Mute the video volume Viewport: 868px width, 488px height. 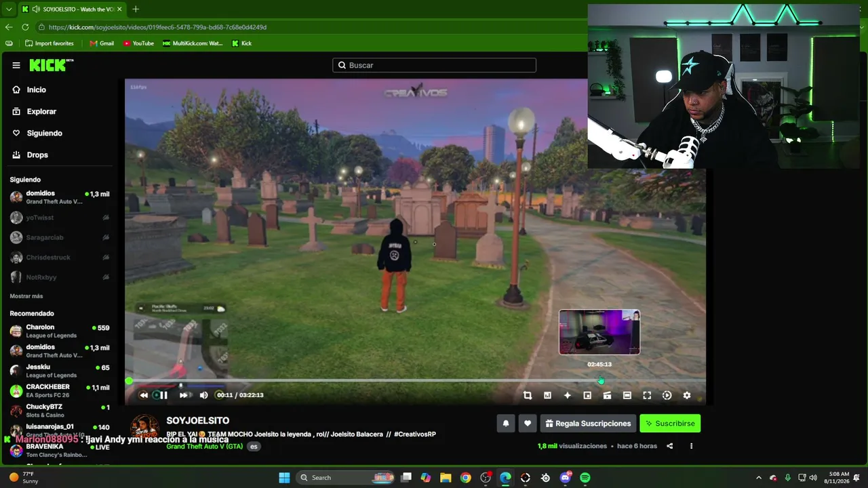click(x=203, y=395)
